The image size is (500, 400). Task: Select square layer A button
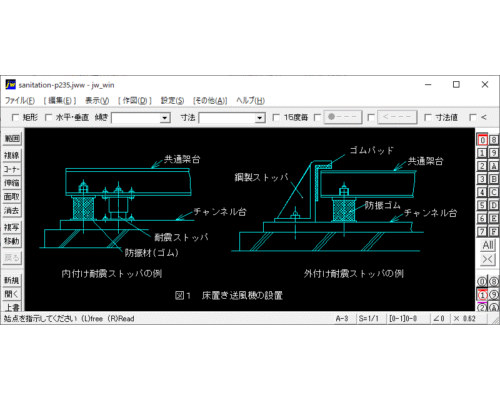pos(494,166)
